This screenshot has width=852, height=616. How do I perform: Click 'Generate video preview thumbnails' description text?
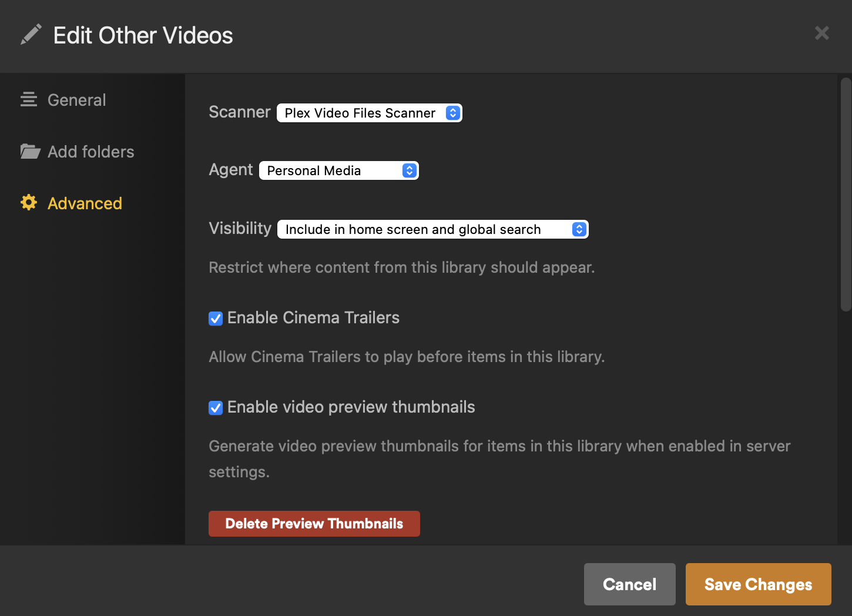pos(499,459)
